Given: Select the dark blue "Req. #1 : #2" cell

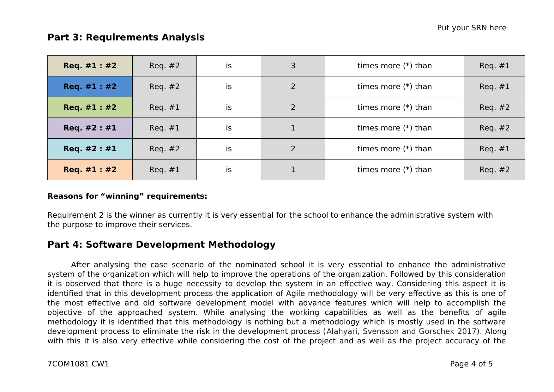Looking at the screenshot, I should pyautogui.click(x=90, y=87).
